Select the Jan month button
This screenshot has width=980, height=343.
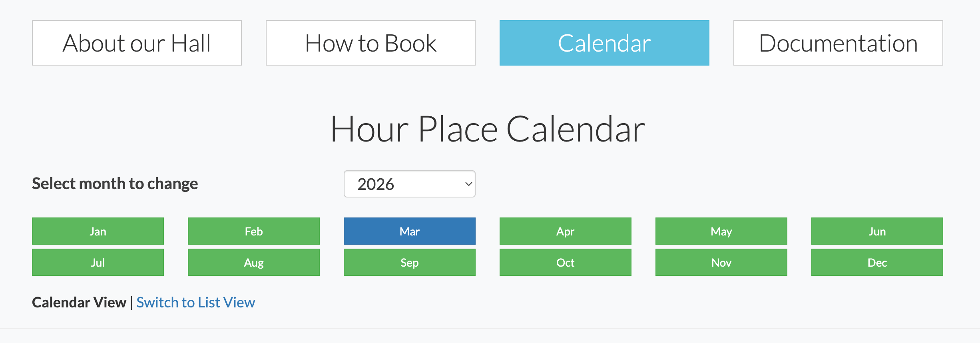coord(98,231)
